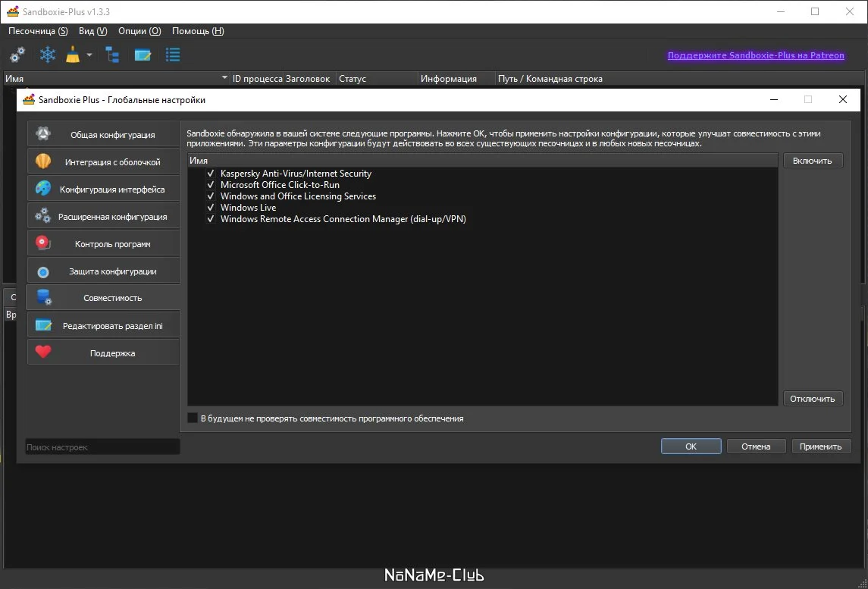The image size is (868, 589).
Task: Toggle the Microsoft Office Click-to-Run checkbox
Action: [x=210, y=185]
